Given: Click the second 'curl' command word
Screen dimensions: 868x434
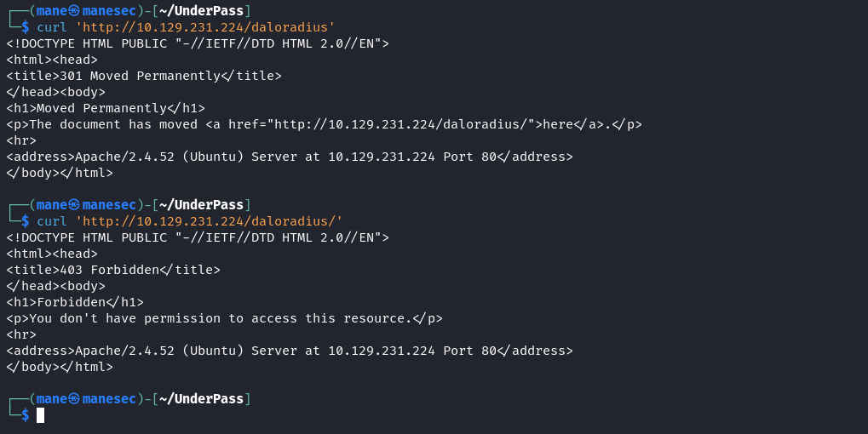Looking at the screenshot, I should tap(52, 221).
